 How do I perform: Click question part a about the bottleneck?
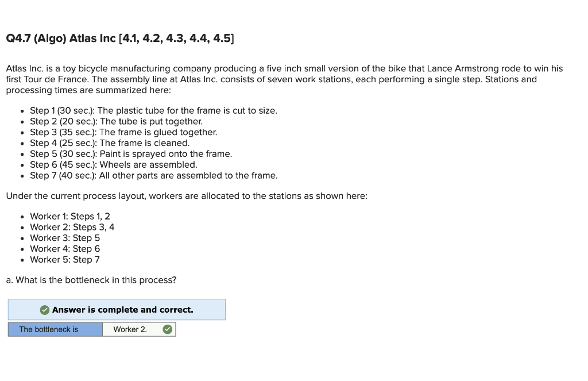91,280
